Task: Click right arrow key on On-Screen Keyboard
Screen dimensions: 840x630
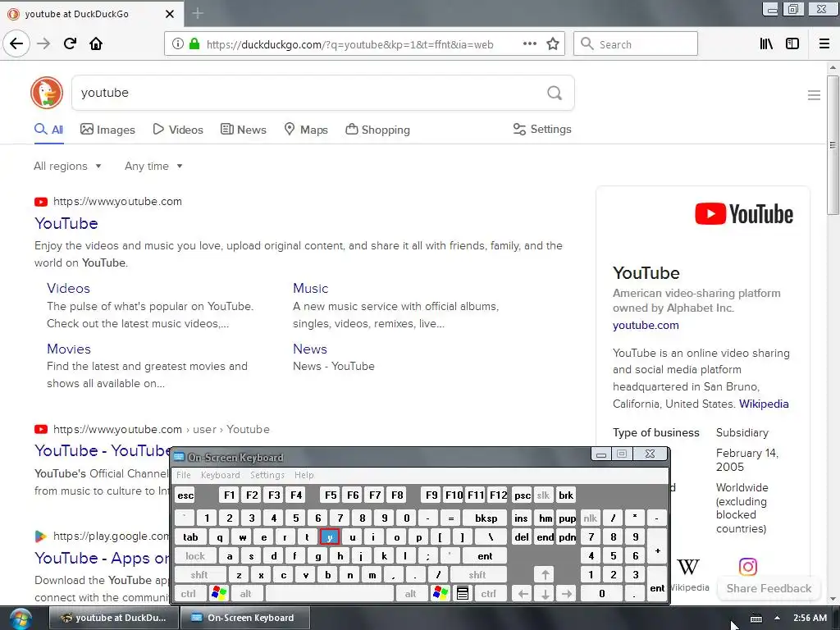Action: [x=567, y=594]
